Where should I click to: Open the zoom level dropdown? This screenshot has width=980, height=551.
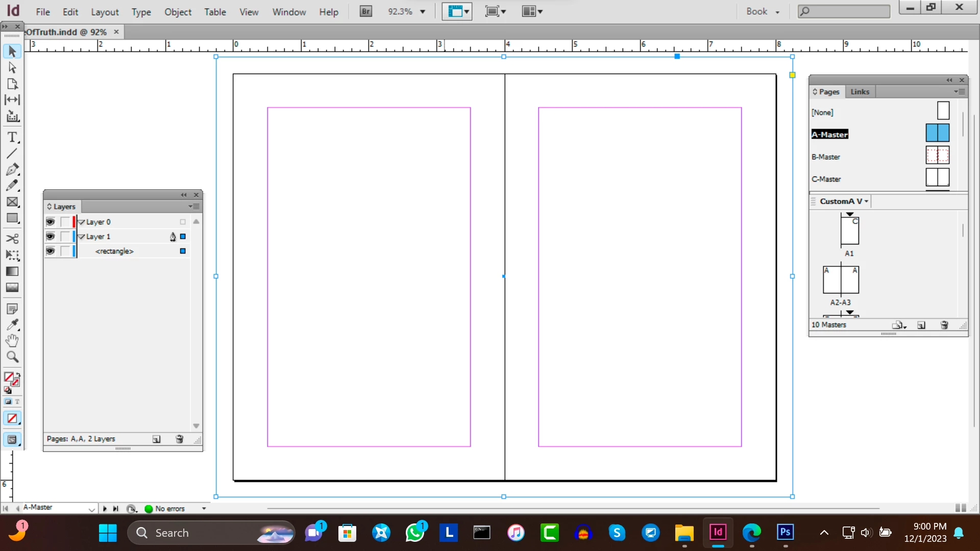tap(423, 12)
